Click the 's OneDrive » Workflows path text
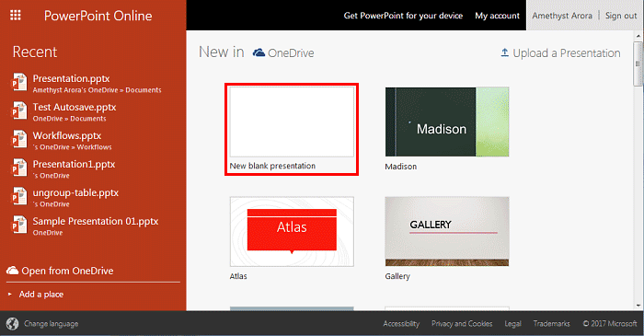This screenshot has width=644, height=336. (x=73, y=147)
